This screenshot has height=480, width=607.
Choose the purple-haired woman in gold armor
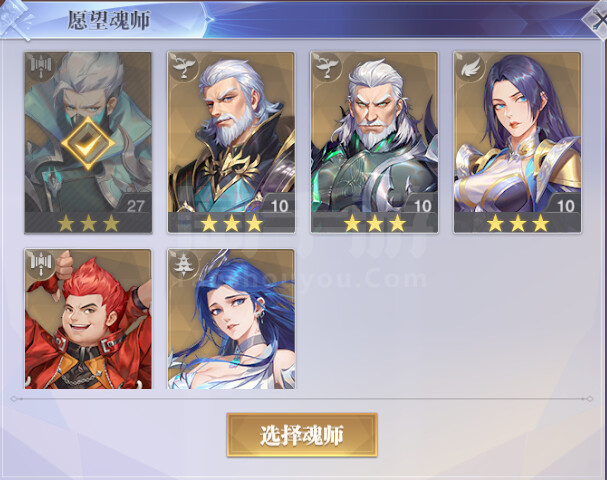pos(518,142)
